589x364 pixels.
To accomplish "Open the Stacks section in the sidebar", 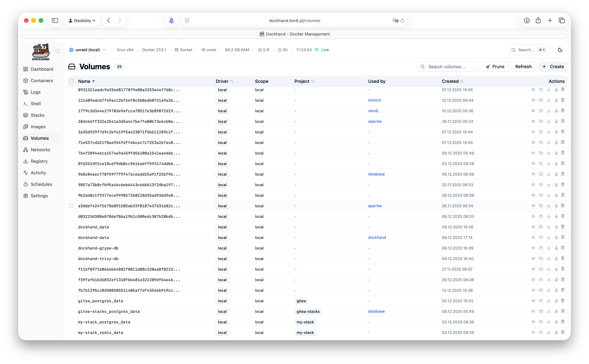I will [x=38, y=115].
